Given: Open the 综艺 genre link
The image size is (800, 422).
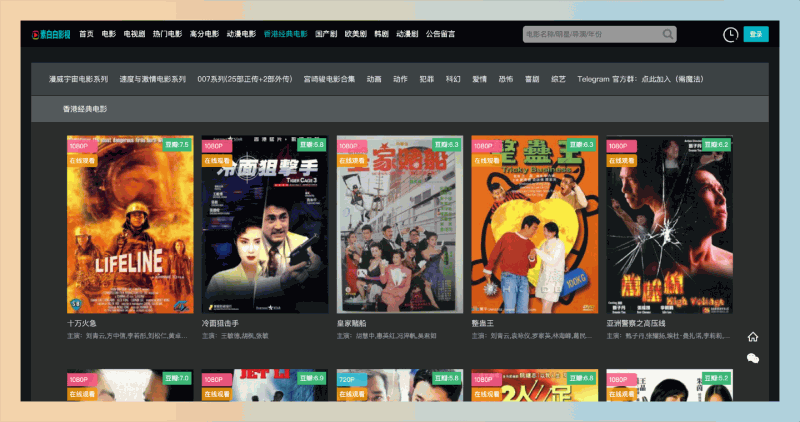Looking at the screenshot, I should (x=558, y=79).
